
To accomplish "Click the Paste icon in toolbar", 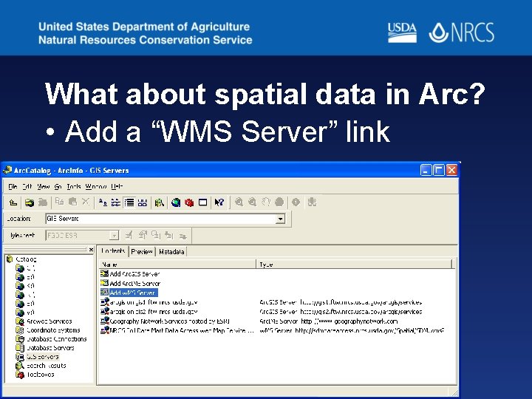I will coord(72,202).
